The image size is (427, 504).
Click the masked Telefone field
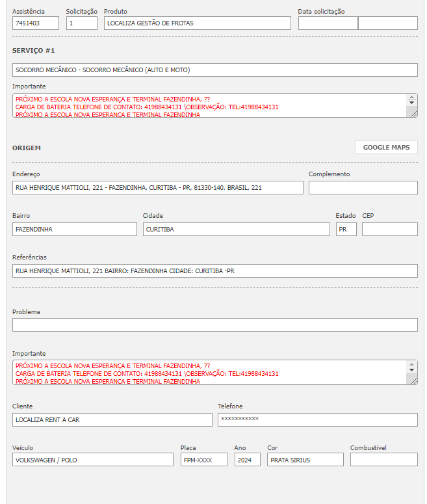[317, 420]
